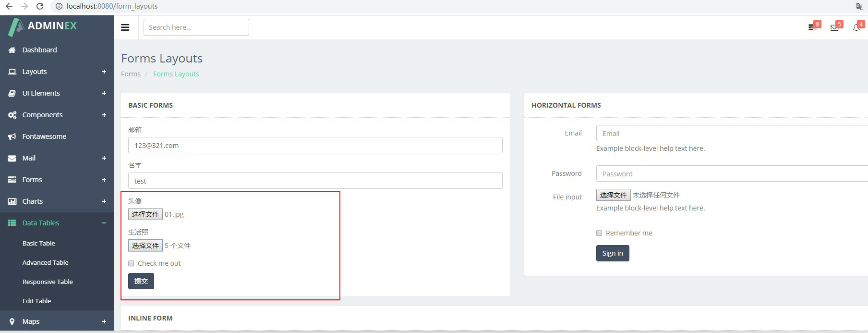Viewport: 868px width, 333px height.
Task: Collapse the Data Tables minus sign
Action: pos(104,223)
